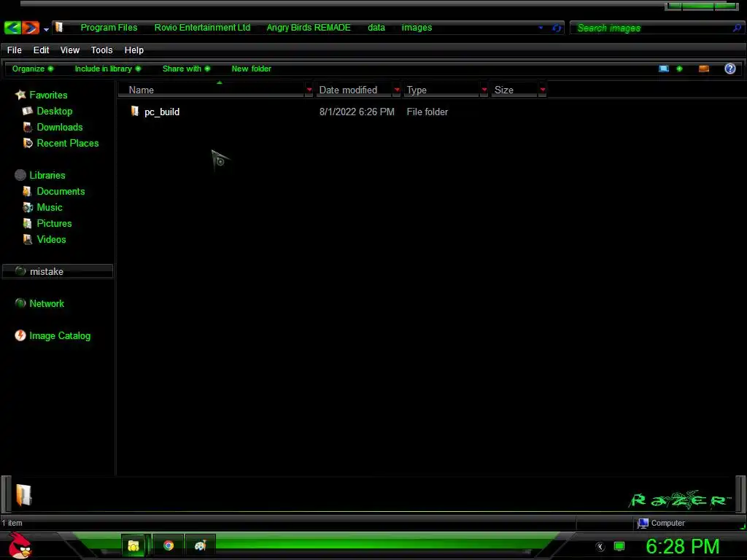Image resolution: width=747 pixels, height=560 pixels.
Task: Change view with the views icon
Action: click(664, 69)
